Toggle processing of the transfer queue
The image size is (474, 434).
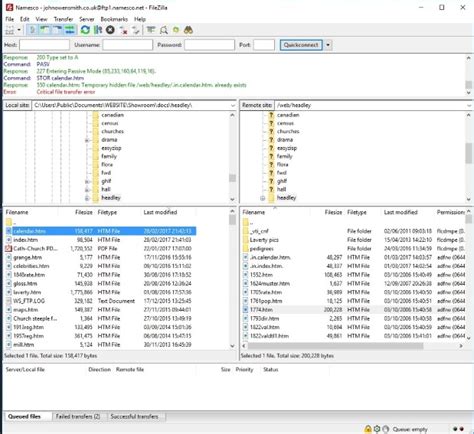pos(98,30)
